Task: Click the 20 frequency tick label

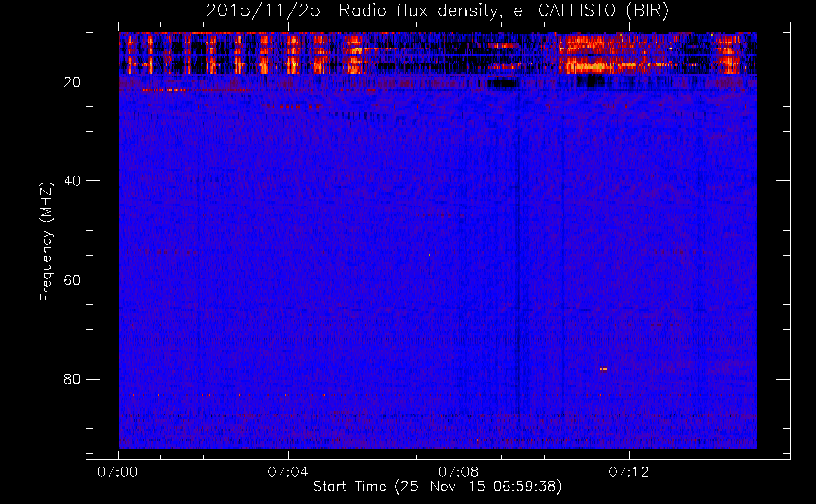Action: pos(72,82)
